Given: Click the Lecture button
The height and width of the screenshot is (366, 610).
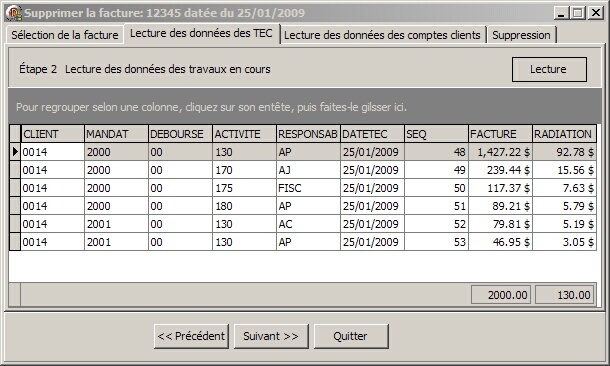Looking at the screenshot, I should pyautogui.click(x=549, y=69).
